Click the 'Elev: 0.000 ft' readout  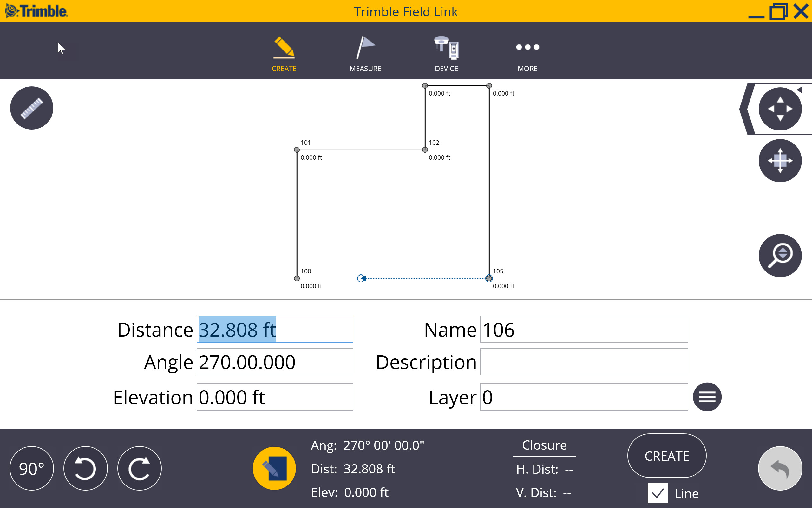pos(350,492)
